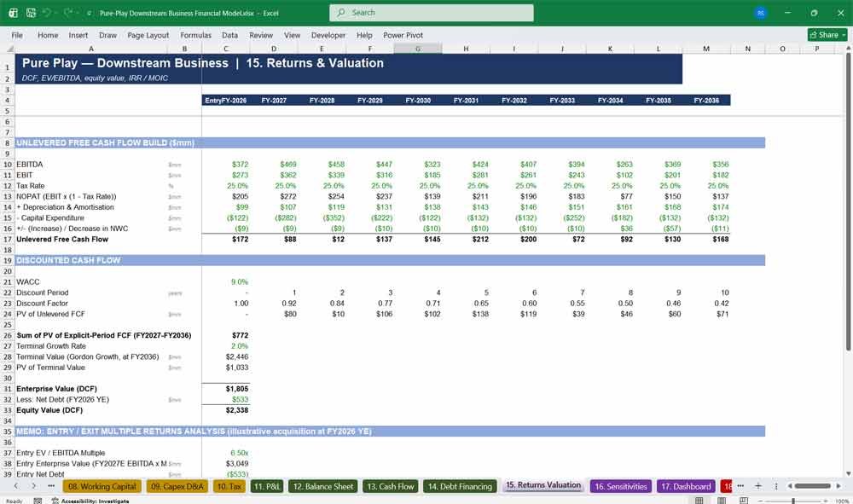The width and height of the screenshot is (853, 504).
Task: Switch to Page Break Preview icon
Action: [743, 501]
